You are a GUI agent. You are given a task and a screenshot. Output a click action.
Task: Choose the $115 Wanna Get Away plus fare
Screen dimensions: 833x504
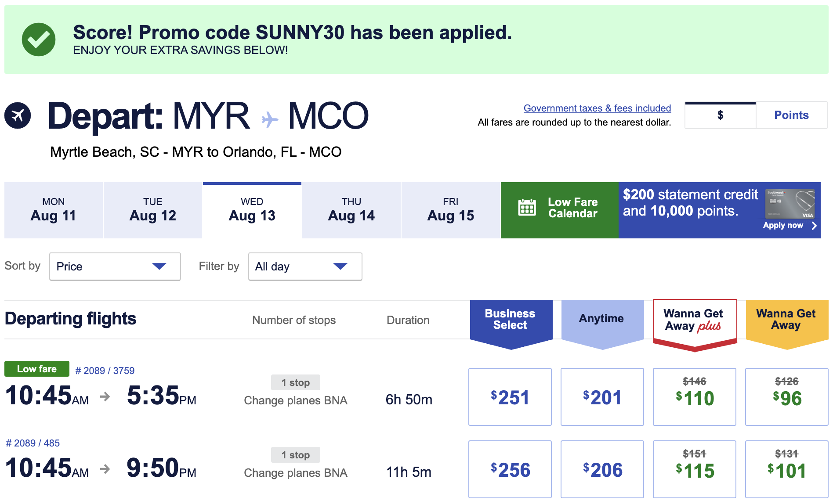[695, 469]
